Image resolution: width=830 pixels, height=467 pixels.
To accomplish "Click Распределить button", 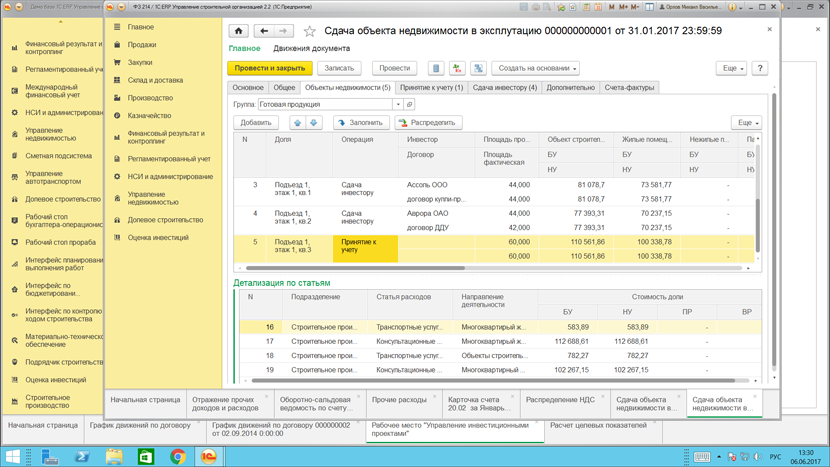I will click(428, 123).
